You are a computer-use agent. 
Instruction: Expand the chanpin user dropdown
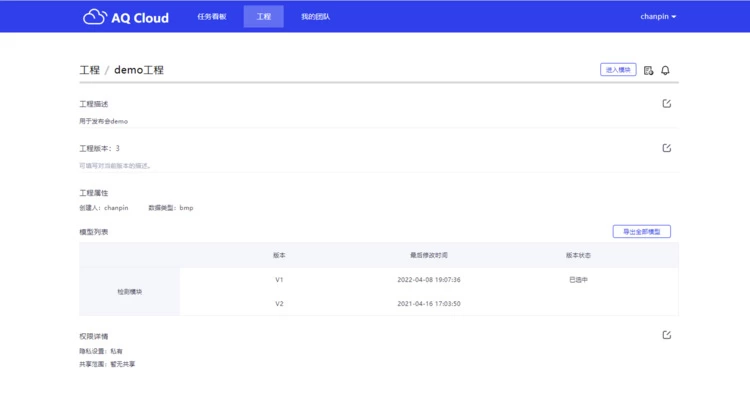658,17
